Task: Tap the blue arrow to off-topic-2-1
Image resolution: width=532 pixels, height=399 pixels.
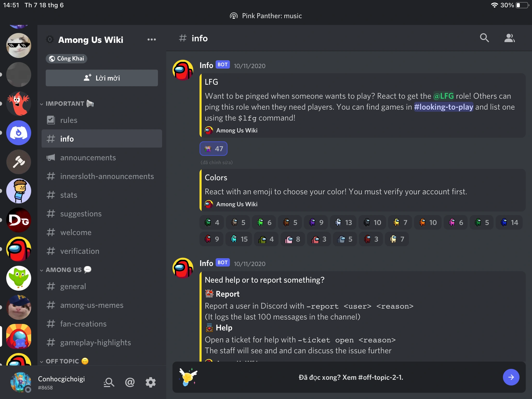Action: pyautogui.click(x=511, y=377)
